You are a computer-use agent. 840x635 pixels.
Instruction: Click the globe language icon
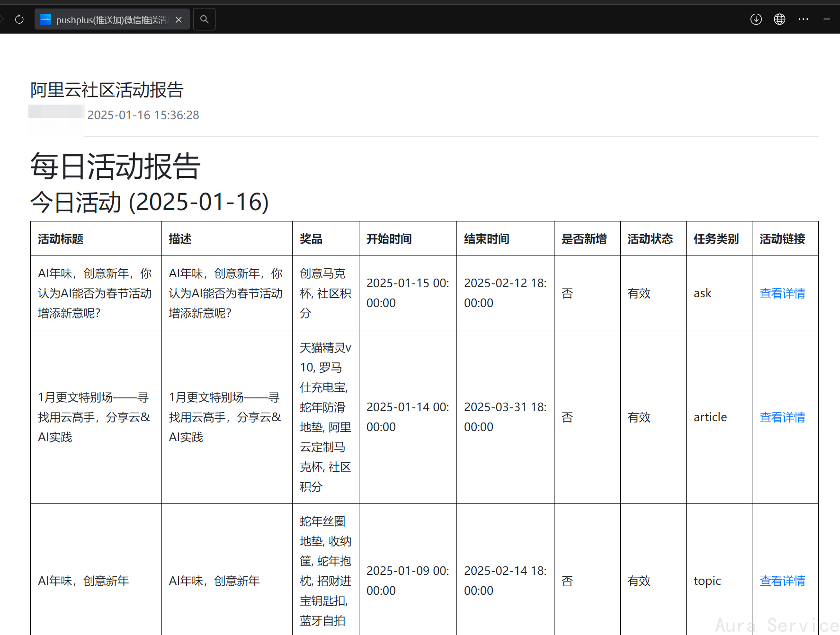(779, 19)
